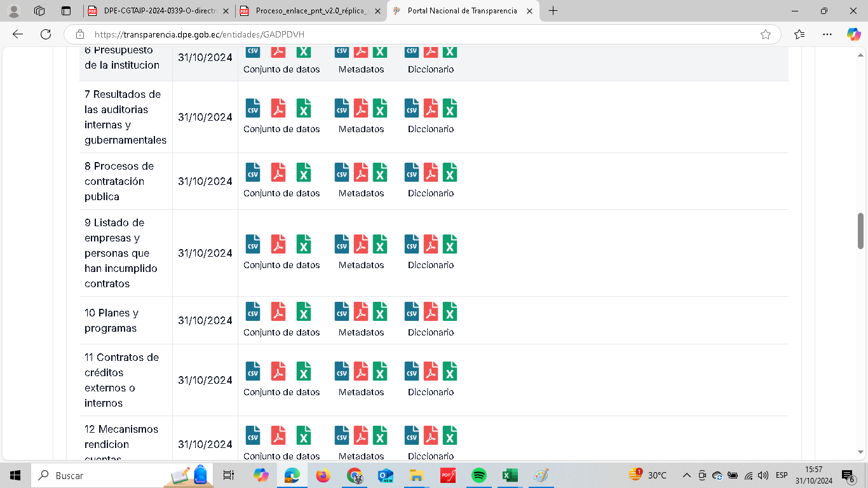
Task: Refresh the current page
Action: (x=46, y=34)
